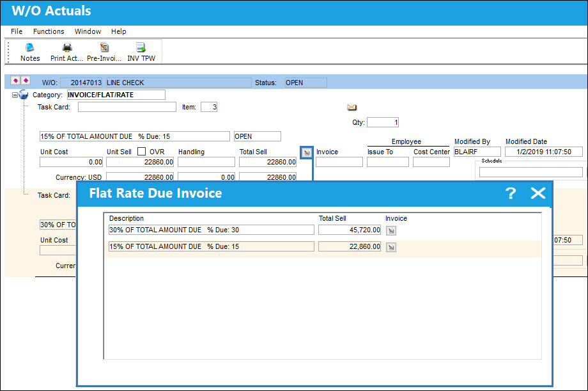The height and width of the screenshot is (391, 588).
Task: Open the Help menu
Action: point(118,31)
